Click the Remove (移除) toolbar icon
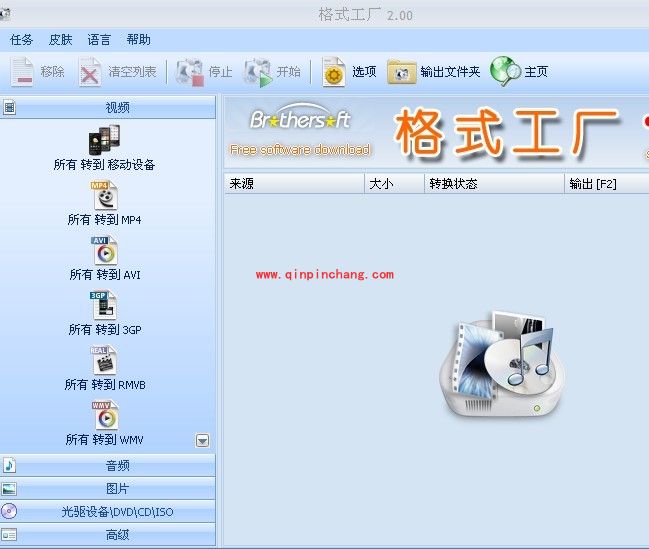 (22, 72)
